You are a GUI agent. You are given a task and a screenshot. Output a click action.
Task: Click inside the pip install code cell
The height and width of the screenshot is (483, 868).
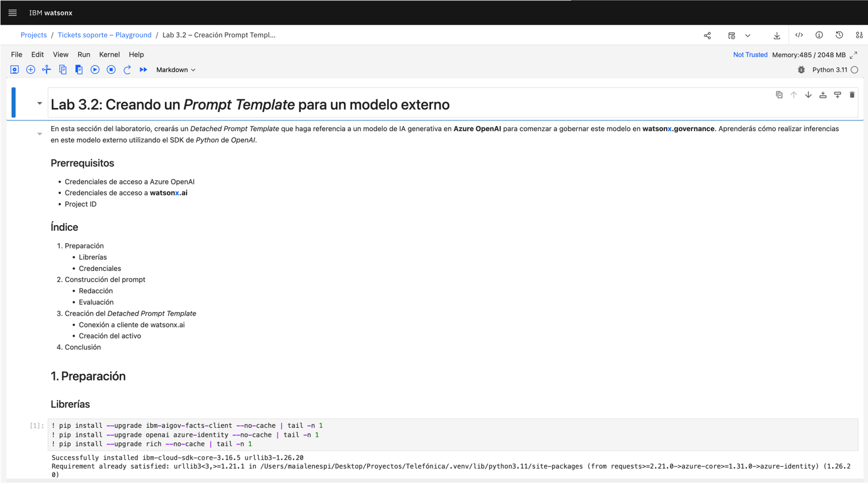(x=453, y=435)
